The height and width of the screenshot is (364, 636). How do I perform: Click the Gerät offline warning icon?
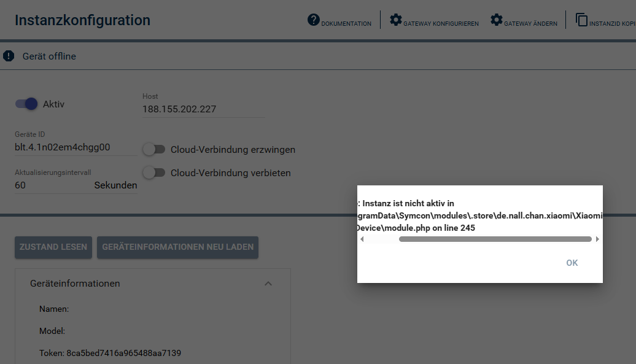(9, 56)
